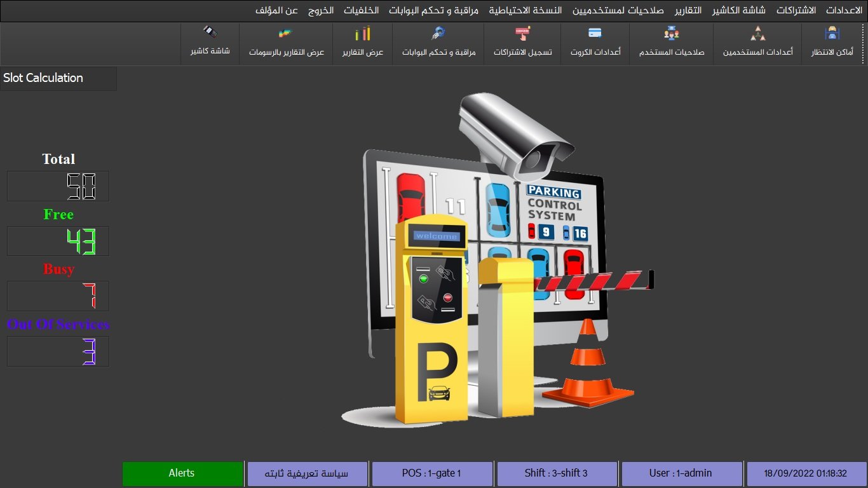Click the green Alerts button
The image size is (868, 488).
click(182, 474)
